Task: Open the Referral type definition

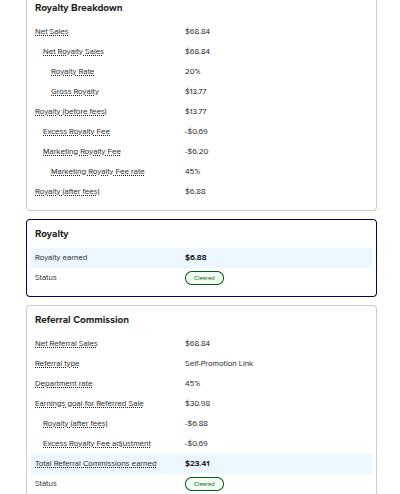Action: point(57,364)
